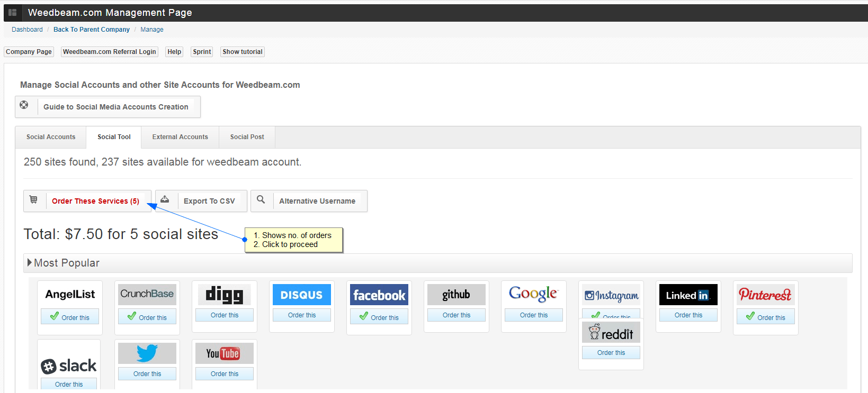Screen dimensions: 868x393
Task: Open the Company Page button
Action: (29, 52)
